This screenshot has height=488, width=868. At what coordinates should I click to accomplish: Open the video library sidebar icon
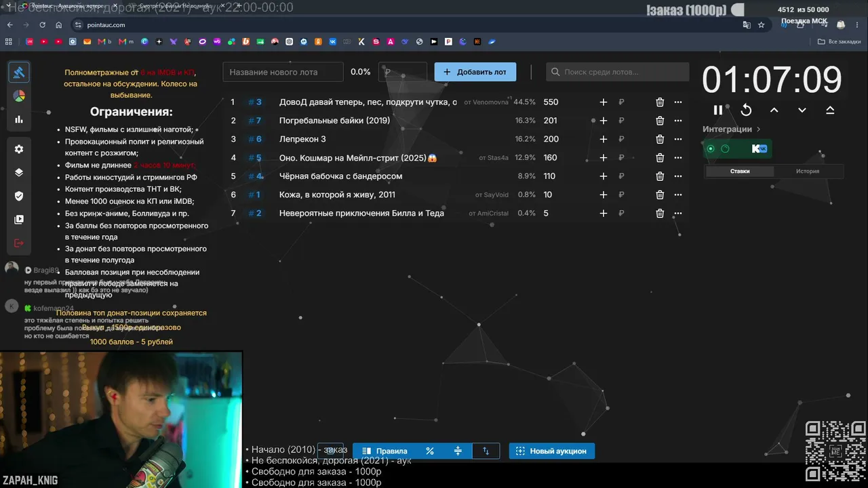(19, 220)
